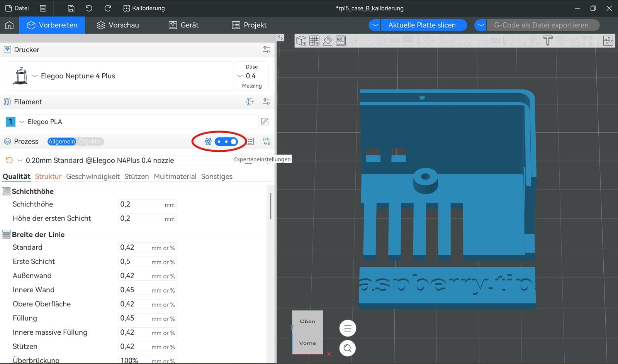Toggle the expert settings mode switch
Image resolution: width=618 pixels, height=364 pixels.
point(226,142)
